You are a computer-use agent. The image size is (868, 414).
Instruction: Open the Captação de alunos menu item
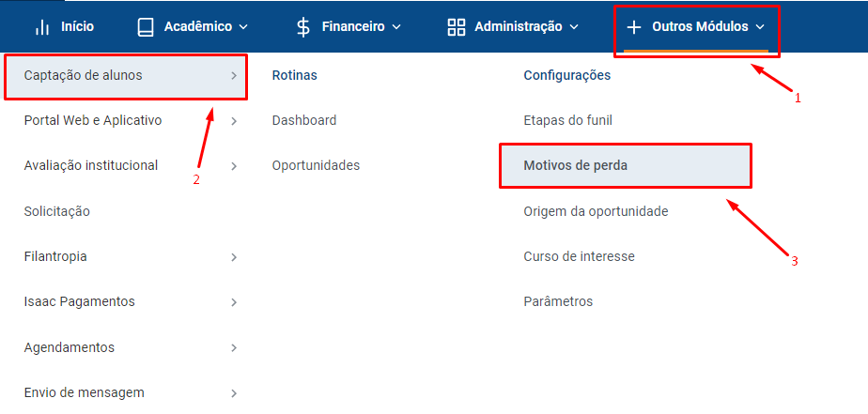pyautogui.click(x=126, y=76)
